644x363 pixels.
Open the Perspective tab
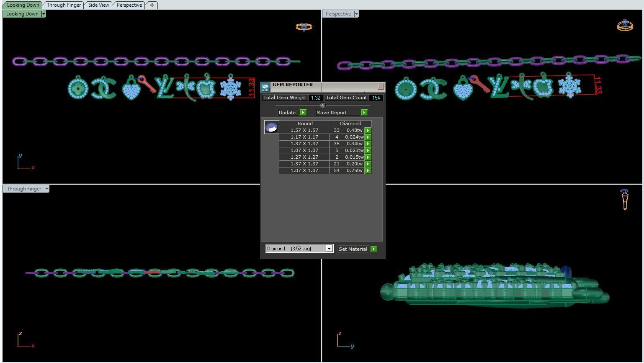point(129,5)
